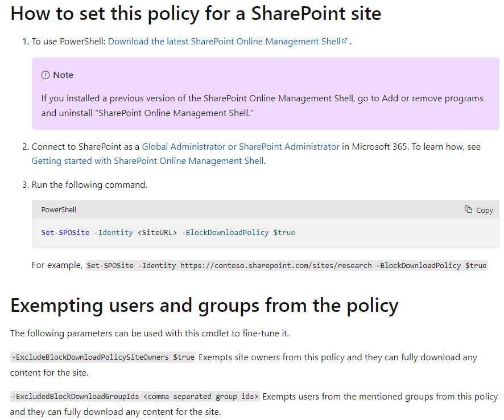Click the PowerShell label of the code block
Screen dimensions: 504x420
59,209
